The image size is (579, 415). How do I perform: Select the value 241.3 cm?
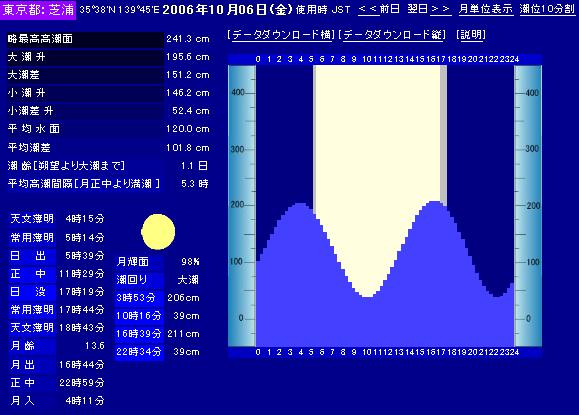(188, 39)
